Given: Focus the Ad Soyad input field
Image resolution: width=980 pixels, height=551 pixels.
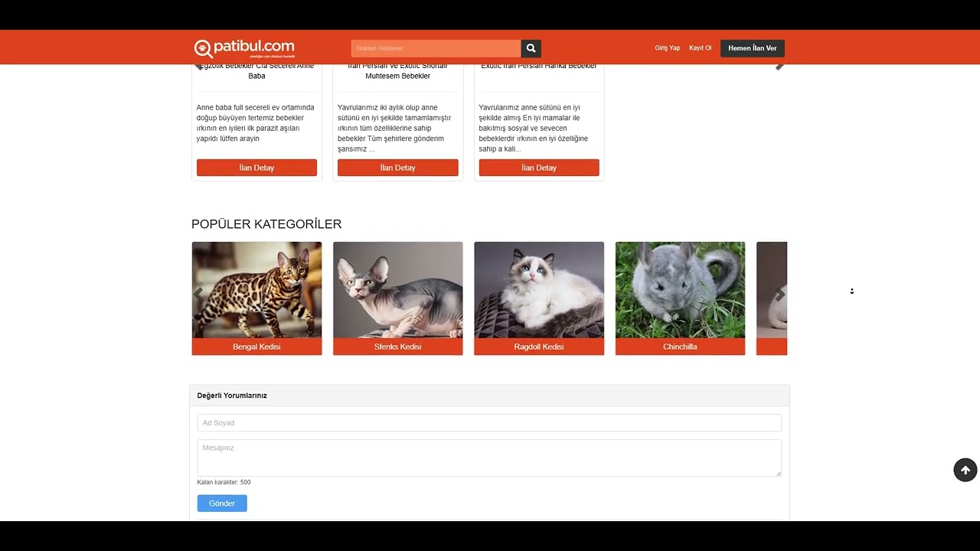Looking at the screenshot, I should click(x=489, y=423).
